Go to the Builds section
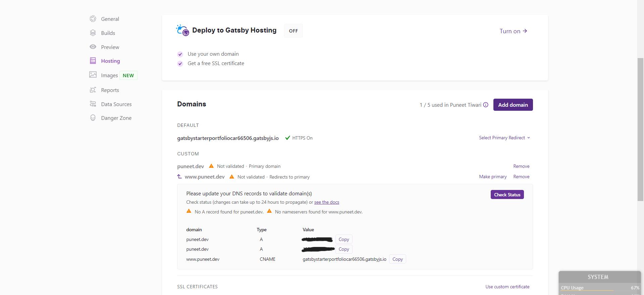The height and width of the screenshot is (295, 644). pos(108,33)
